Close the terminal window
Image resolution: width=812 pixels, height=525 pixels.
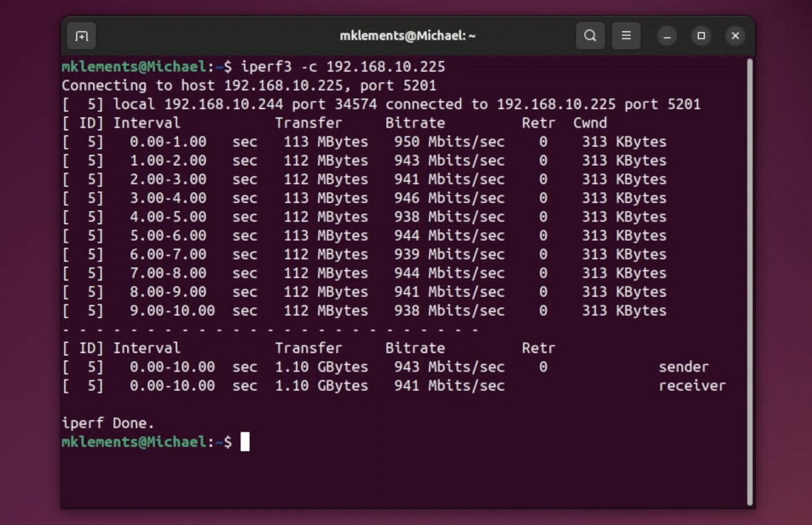click(735, 36)
